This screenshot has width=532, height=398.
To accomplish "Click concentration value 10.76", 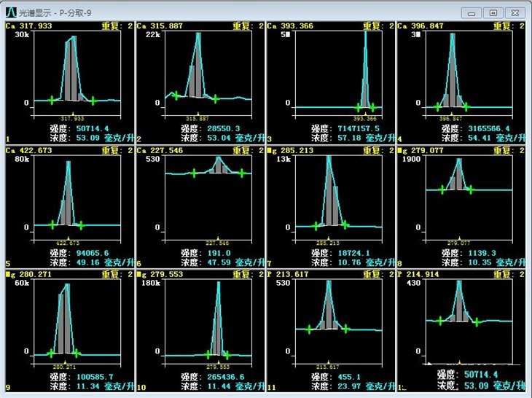I will tap(349, 262).
